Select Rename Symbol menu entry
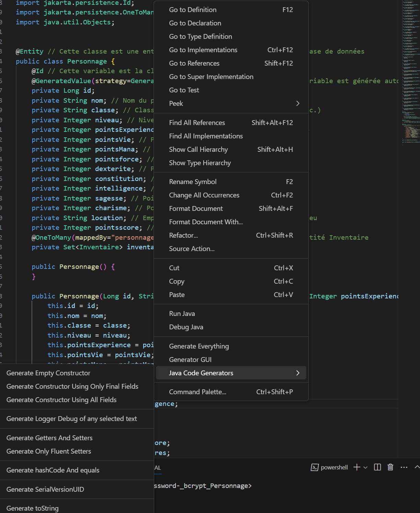Screen dimensions: 420x513 click(193, 182)
